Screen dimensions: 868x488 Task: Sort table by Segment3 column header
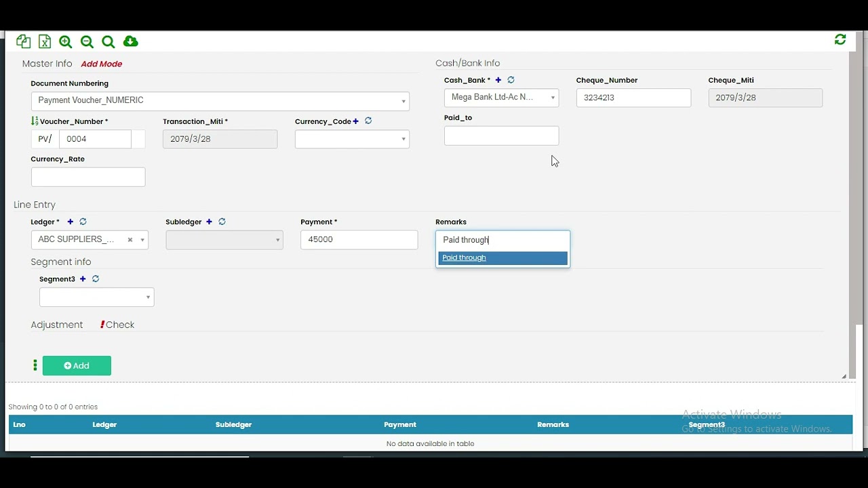707,425
